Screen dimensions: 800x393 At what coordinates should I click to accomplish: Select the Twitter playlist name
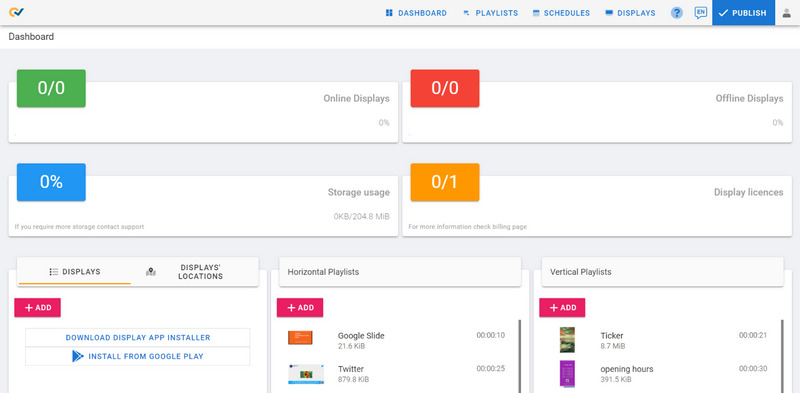(x=351, y=369)
